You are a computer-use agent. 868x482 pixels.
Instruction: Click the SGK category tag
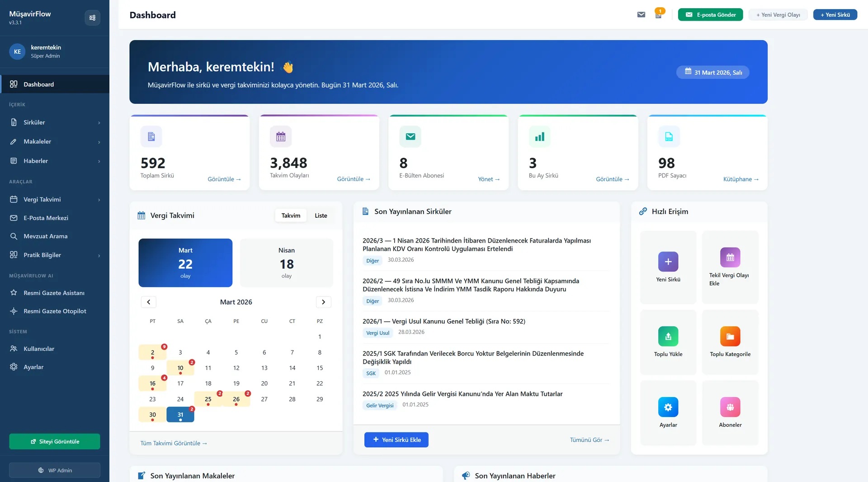click(371, 373)
